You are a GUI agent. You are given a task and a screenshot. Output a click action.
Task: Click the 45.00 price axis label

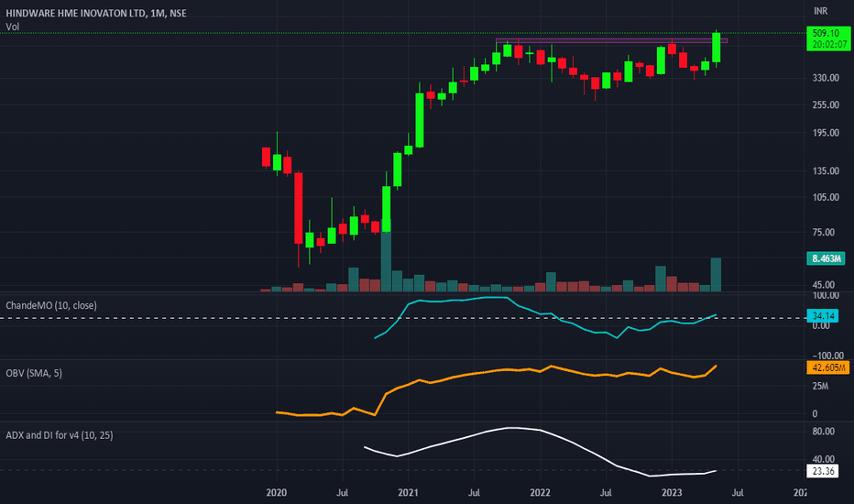tap(824, 285)
